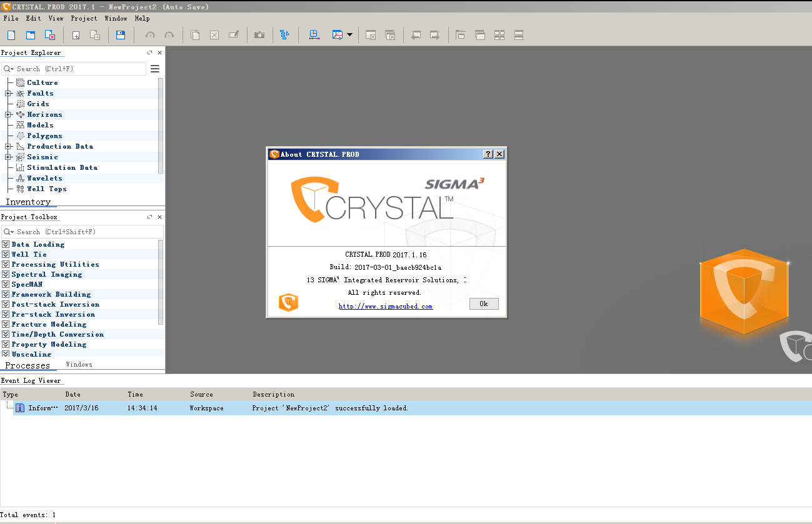Click the information icon in the event log row
Image resolution: width=812 pixels, height=524 pixels.
click(20, 408)
